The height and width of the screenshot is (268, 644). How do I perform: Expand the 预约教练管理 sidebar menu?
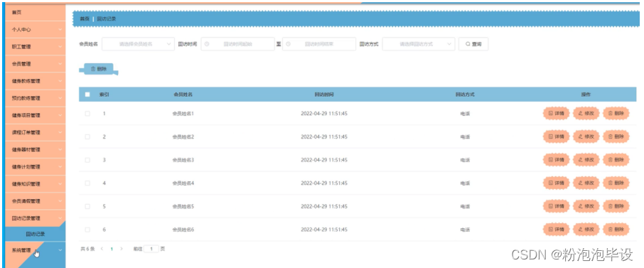point(35,98)
